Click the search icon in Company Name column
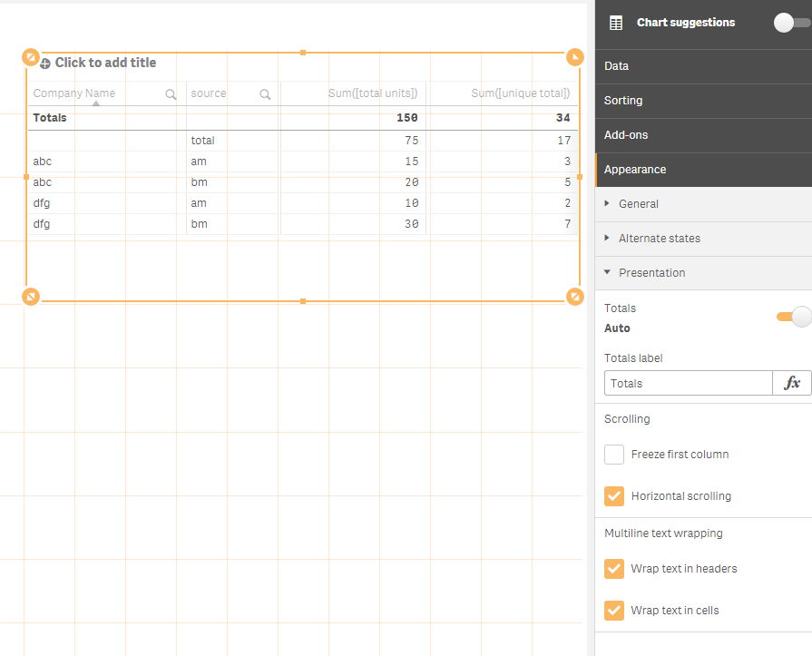The image size is (812, 656). (171, 93)
